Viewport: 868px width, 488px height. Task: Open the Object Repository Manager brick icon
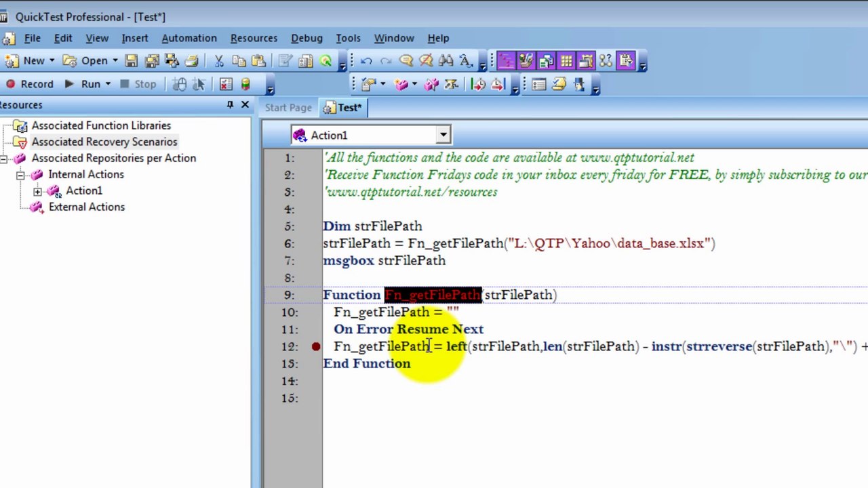point(431,84)
